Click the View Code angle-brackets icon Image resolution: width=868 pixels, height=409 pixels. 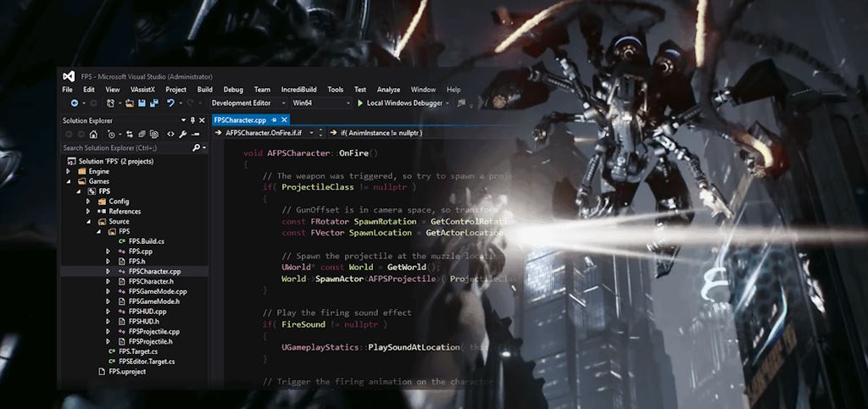pyautogui.click(x=170, y=135)
